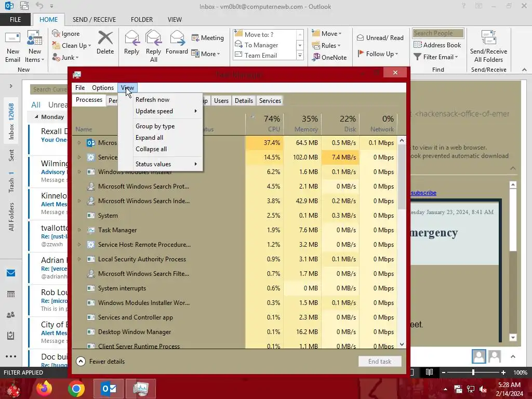Switch to Task Manager Details tab
The image size is (532, 399).
pyautogui.click(x=244, y=101)
